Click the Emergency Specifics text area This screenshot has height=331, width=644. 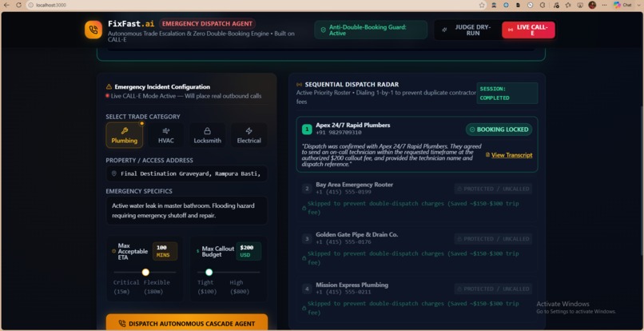coord(187,210)
